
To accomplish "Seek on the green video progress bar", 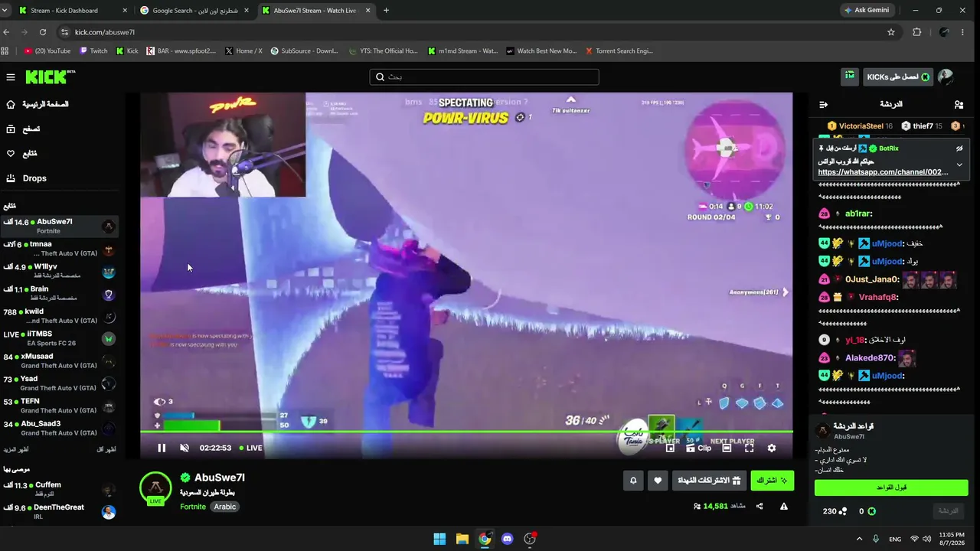I will (466, 432).
